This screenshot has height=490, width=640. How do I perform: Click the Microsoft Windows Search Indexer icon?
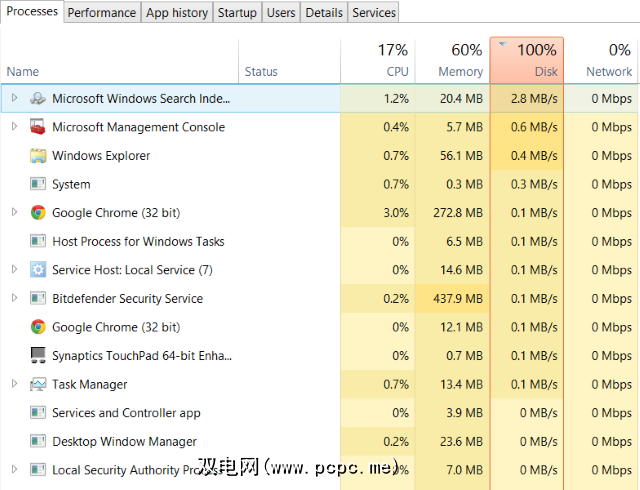pos(38,99)
